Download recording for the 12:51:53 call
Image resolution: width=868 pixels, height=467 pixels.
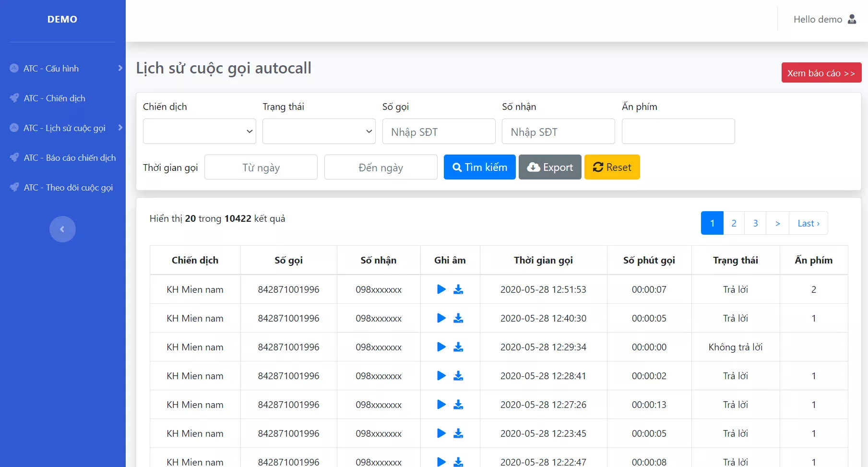pyautogui.click(x=458, y=289)
